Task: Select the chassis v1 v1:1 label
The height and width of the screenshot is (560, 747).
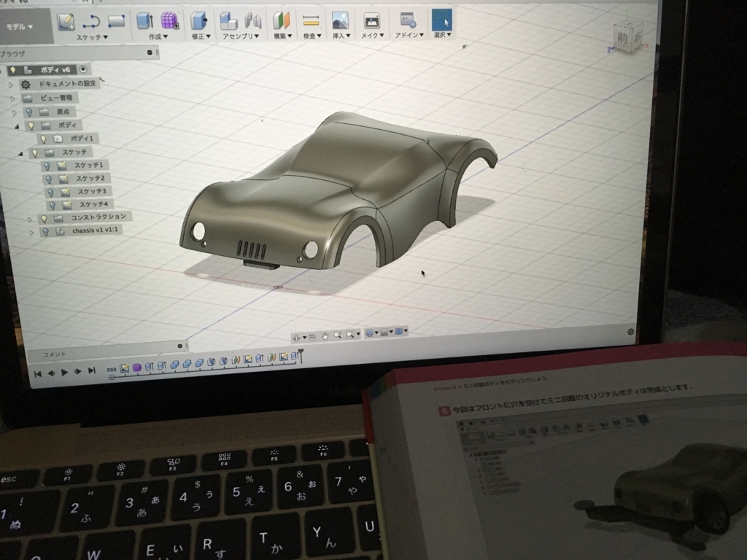Action: (x=95, y=230)
